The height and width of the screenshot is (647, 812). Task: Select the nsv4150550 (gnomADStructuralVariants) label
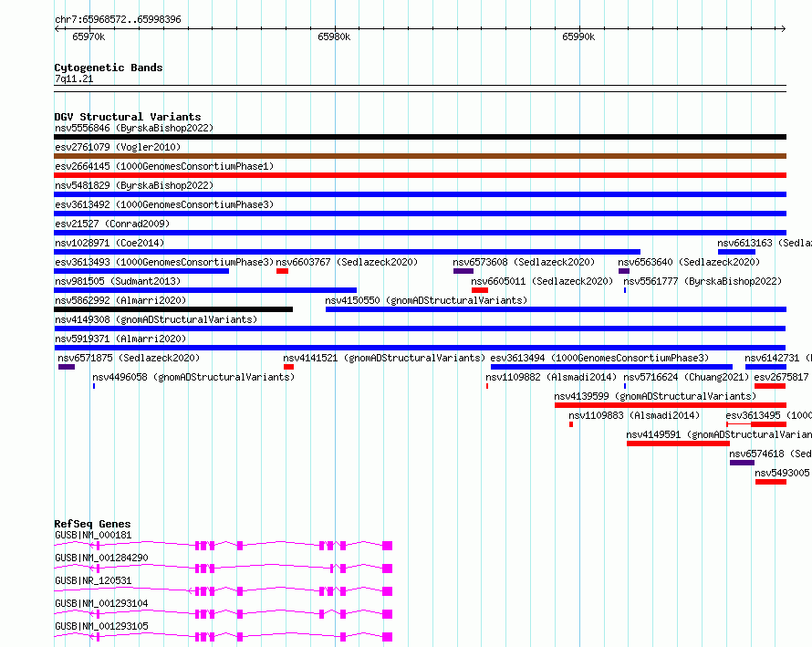(426, 300)
